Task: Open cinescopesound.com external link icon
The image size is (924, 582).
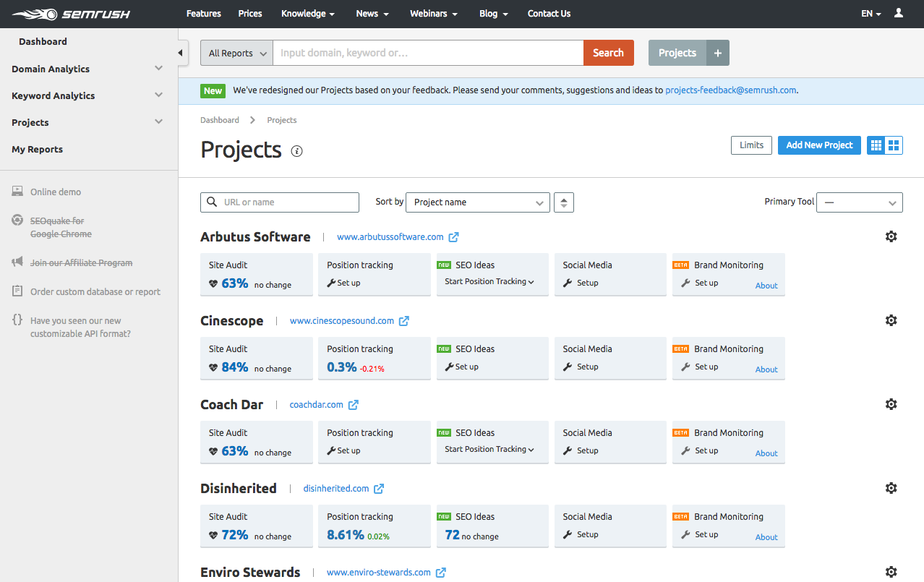Action: [x=404, y=321]
